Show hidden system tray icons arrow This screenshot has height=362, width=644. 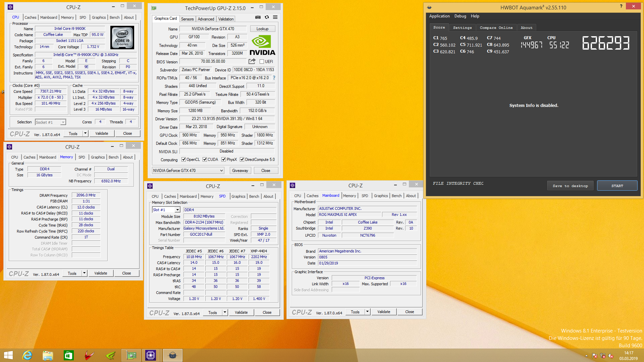(586, 356)
